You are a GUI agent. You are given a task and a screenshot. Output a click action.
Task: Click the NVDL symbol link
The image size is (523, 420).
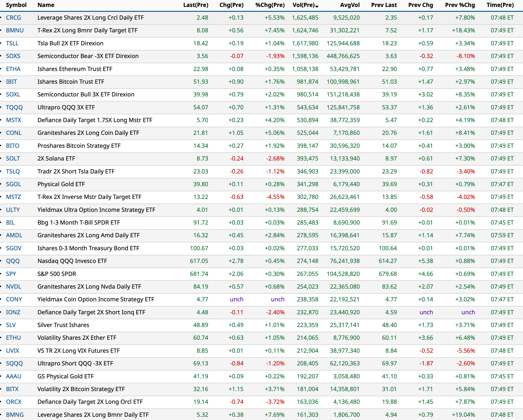(x=14, y=287)
